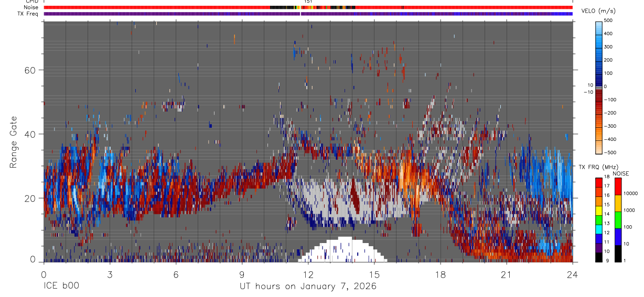
Task: Click the Noise strip bar above the plot
Action: (x=308, y=7)
